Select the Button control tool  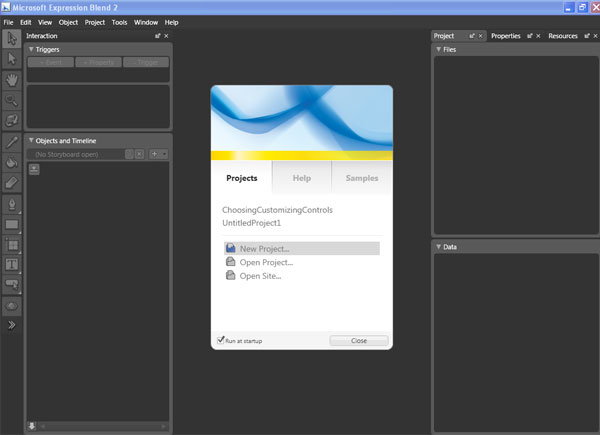tap(11, 285)
